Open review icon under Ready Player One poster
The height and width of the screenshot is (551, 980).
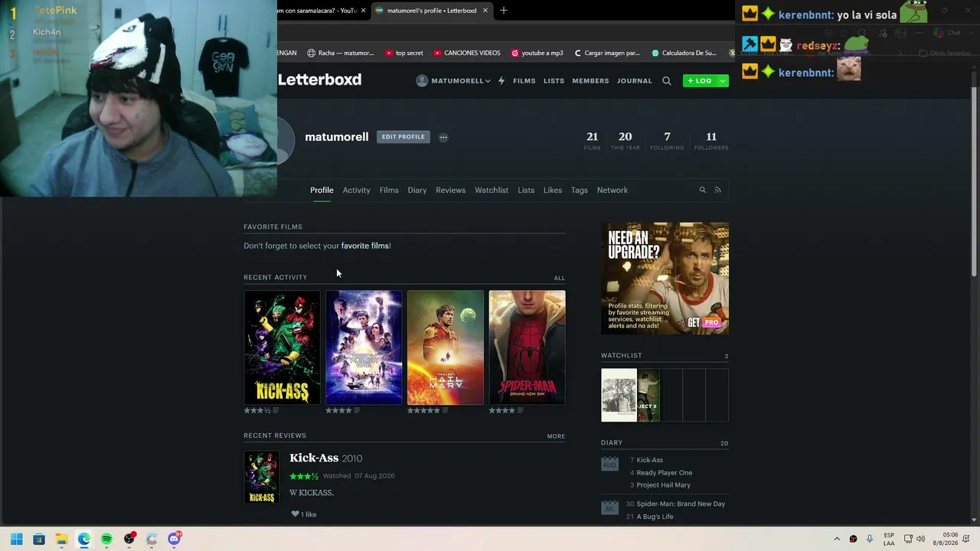coord(357,410)
